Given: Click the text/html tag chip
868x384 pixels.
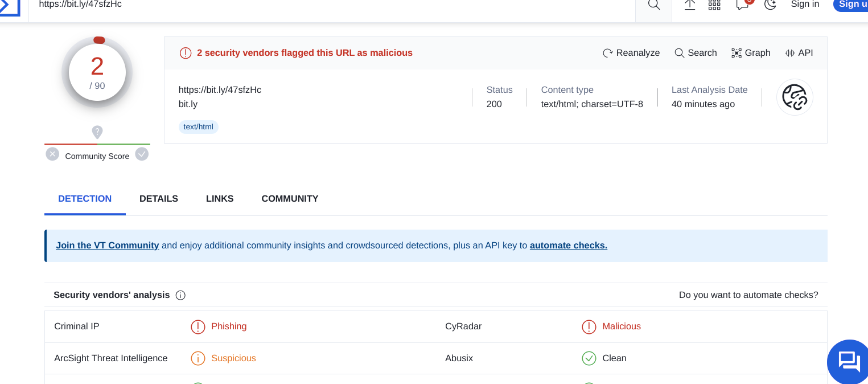Looking at the screenshot, I should coord(198,126).
